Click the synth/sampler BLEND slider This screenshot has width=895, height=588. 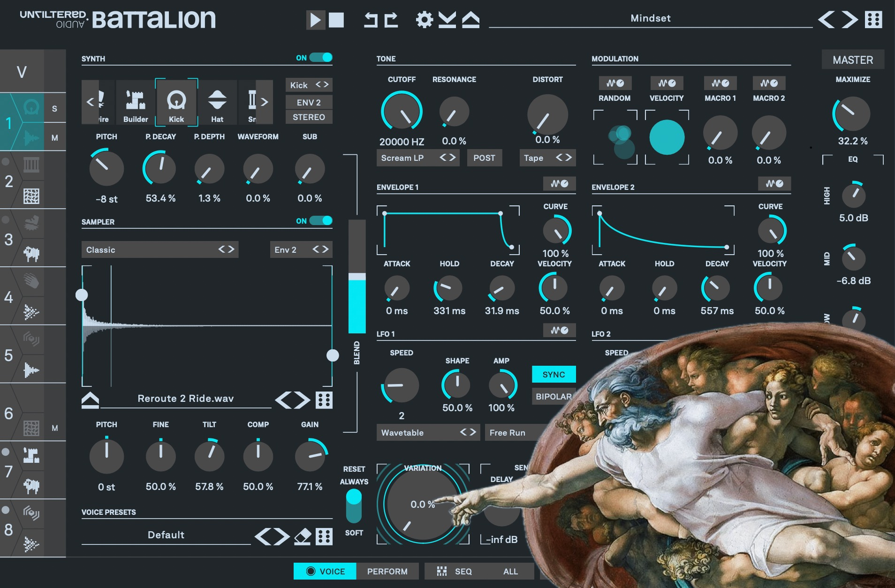tap(357, 277)
